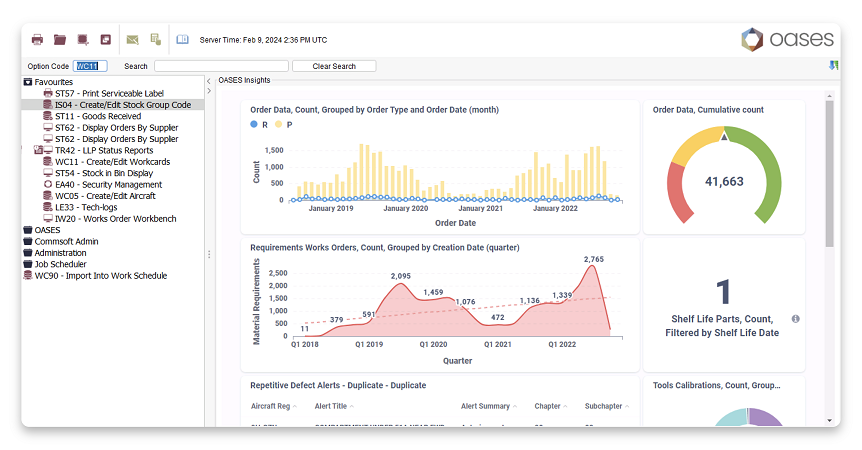This screenshot has height=450, width=862.
Task: Open WC11 - Create/Edit Workcards
Action: (113, 162)
